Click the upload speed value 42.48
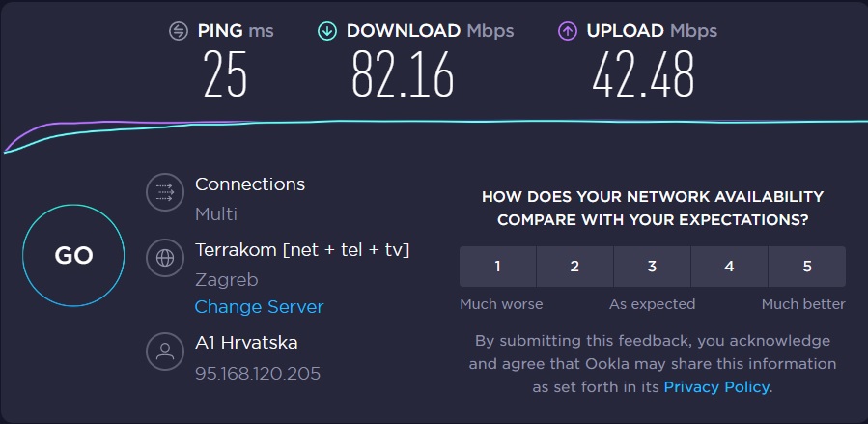 tap(643, 75)
